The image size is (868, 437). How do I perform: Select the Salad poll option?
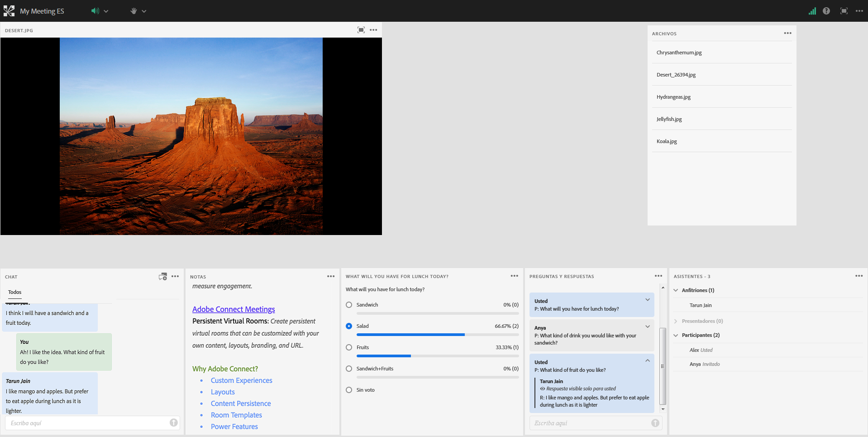[x=349, y=326]
